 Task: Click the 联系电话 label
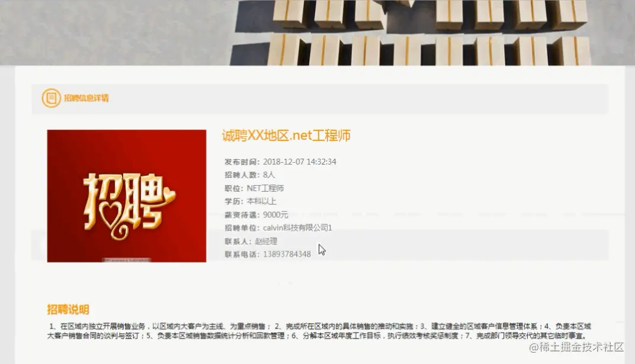(x=242, y=255)
